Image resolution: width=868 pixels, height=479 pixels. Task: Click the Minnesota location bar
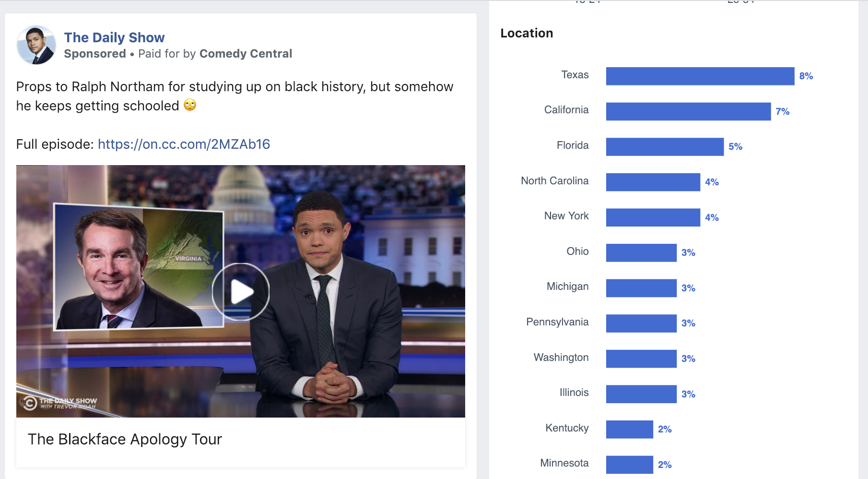[x=629, y=465]
